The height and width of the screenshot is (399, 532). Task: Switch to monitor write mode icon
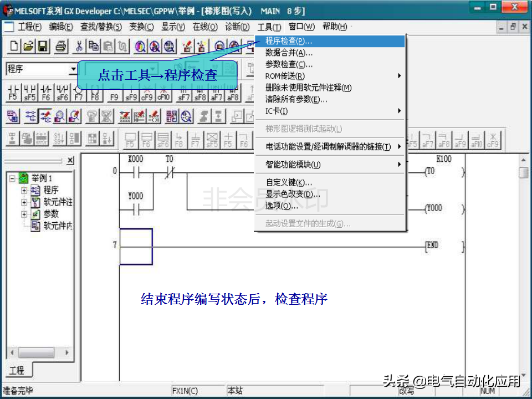point(74,116)
